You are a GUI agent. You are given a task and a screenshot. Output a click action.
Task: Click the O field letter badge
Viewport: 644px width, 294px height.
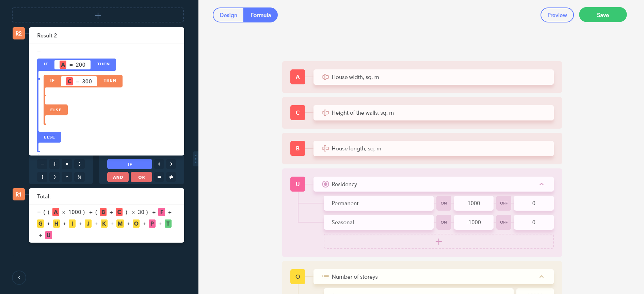point(298,277)
